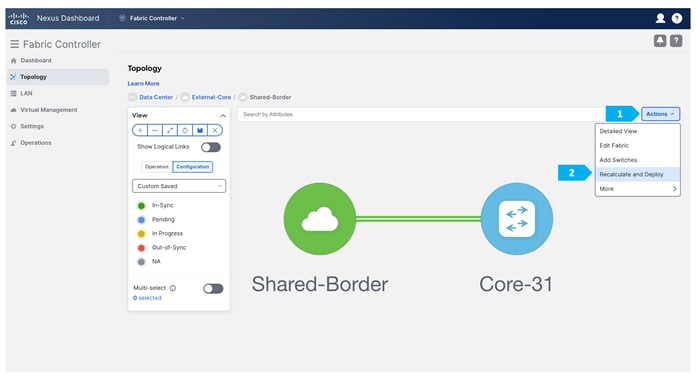
Task: Click the Virtual Management cloud icon
Action: 13,110
